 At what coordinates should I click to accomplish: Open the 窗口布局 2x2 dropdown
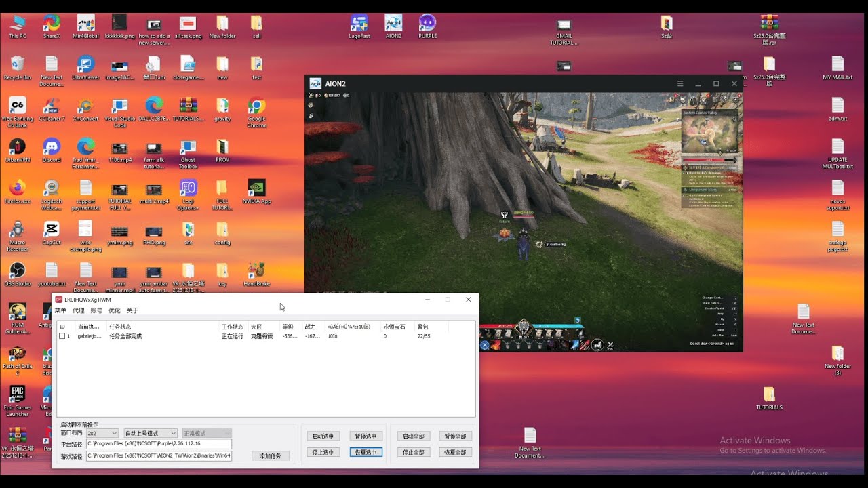[x=102, y=433]
